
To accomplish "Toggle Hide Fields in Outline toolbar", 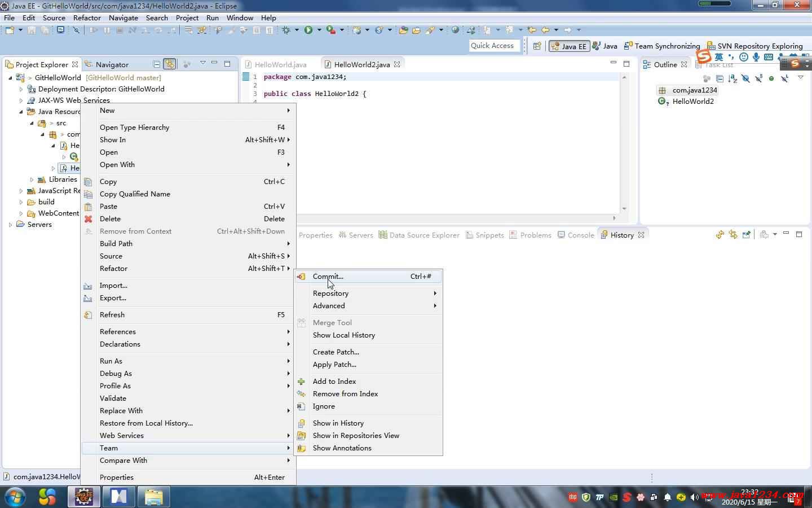I will click(745, 78).
